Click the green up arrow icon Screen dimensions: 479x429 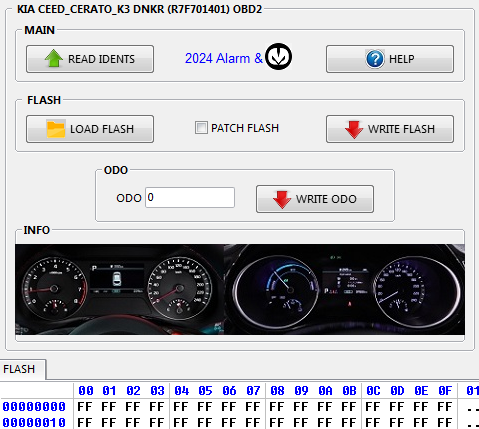(x=53, y=58)
